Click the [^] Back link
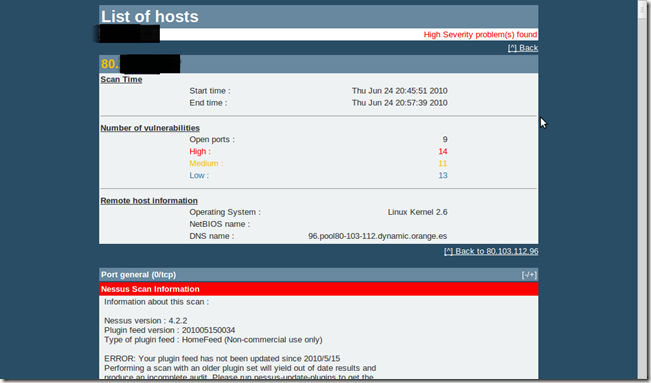651x383 pixels. (523, 48)
